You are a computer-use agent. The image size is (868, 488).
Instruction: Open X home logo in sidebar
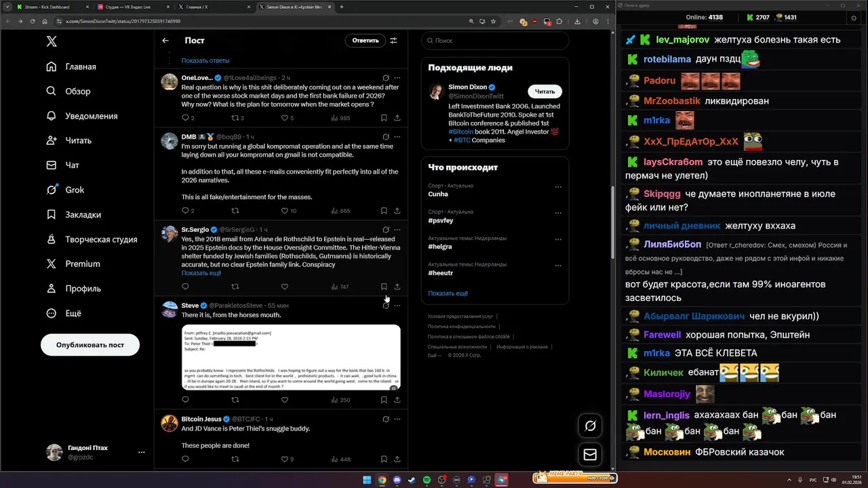(52, 41)
